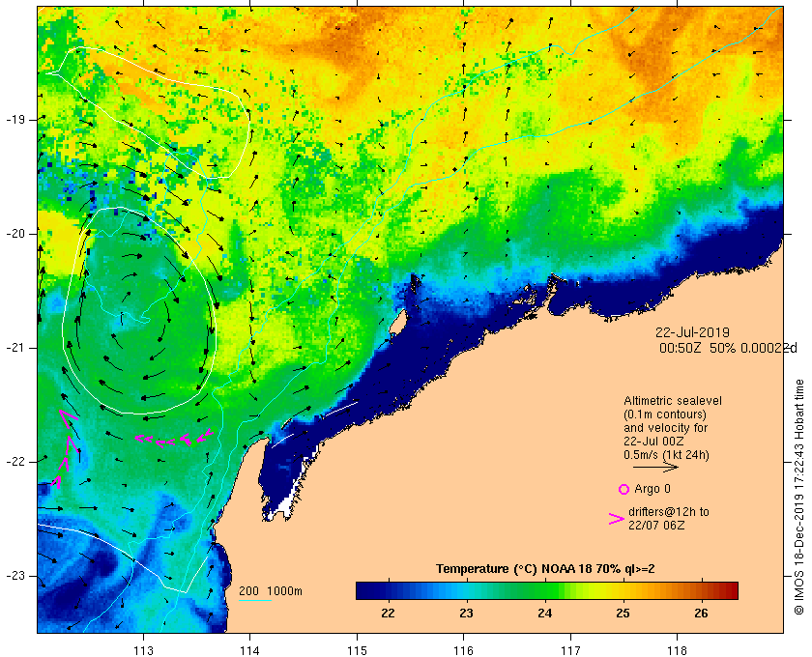Click the Temperature NOAA 18 colorbar title

point(545,569)
